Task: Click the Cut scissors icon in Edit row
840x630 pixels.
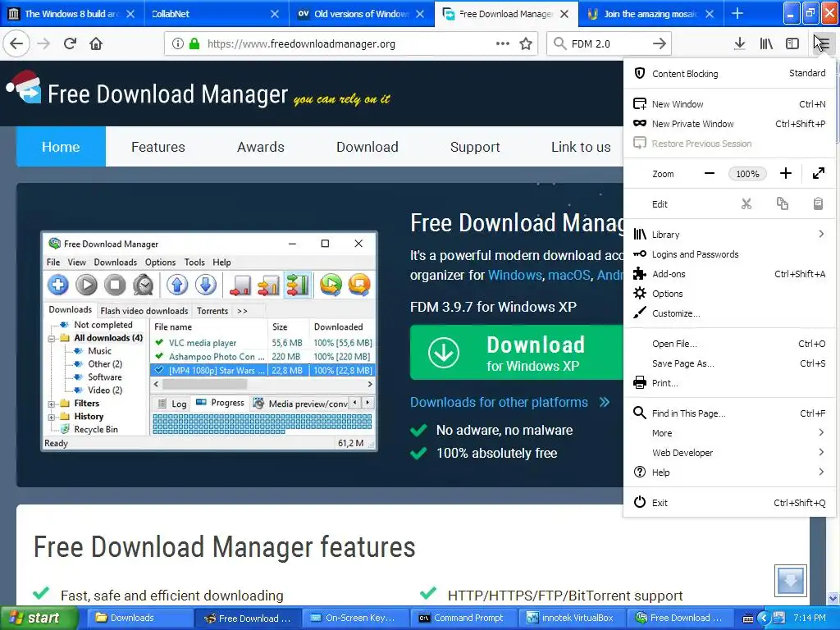Action: click(746, 204)
